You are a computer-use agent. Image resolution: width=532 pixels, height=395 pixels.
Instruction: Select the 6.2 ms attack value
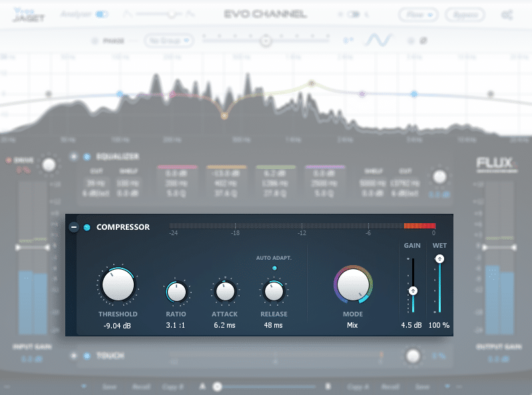[x=224, y=325]
